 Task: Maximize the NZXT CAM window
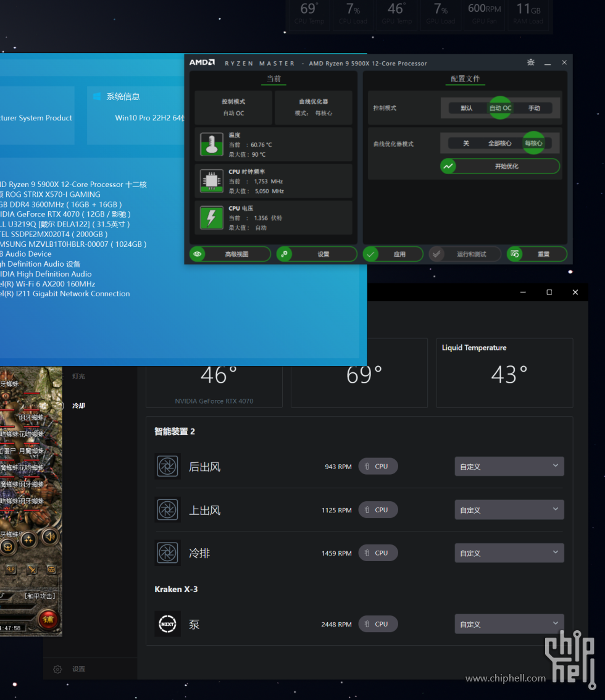549,293
